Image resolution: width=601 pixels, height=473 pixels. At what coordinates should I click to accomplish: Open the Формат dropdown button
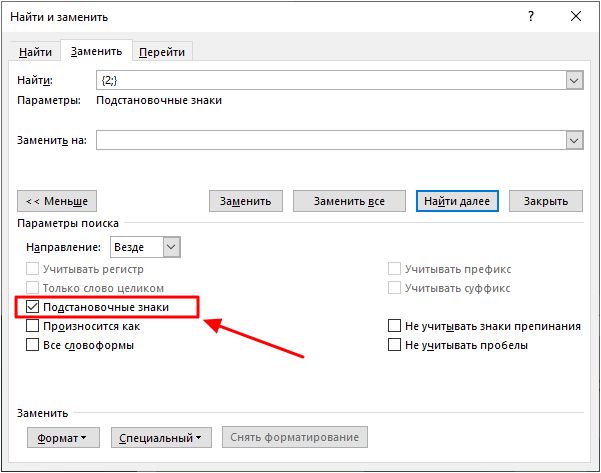point(63,437)
